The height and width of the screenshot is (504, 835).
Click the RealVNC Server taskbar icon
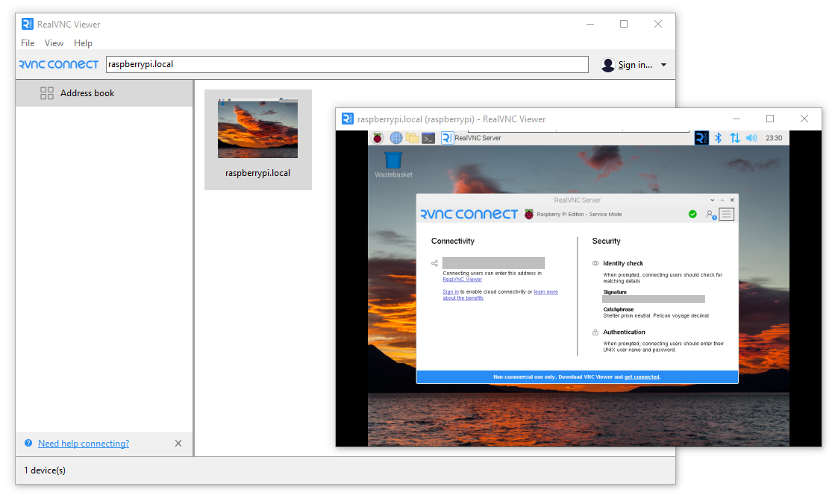point(447,138)
